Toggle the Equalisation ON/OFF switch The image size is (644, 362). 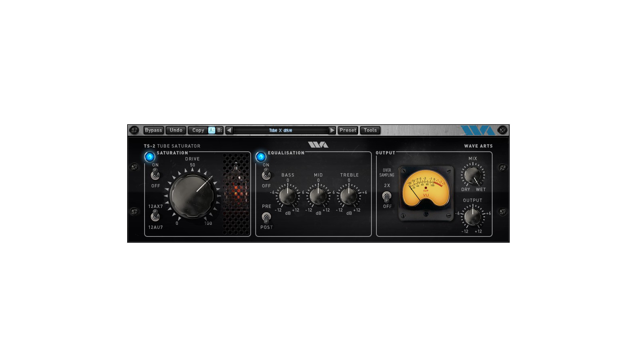pos(266,175)
